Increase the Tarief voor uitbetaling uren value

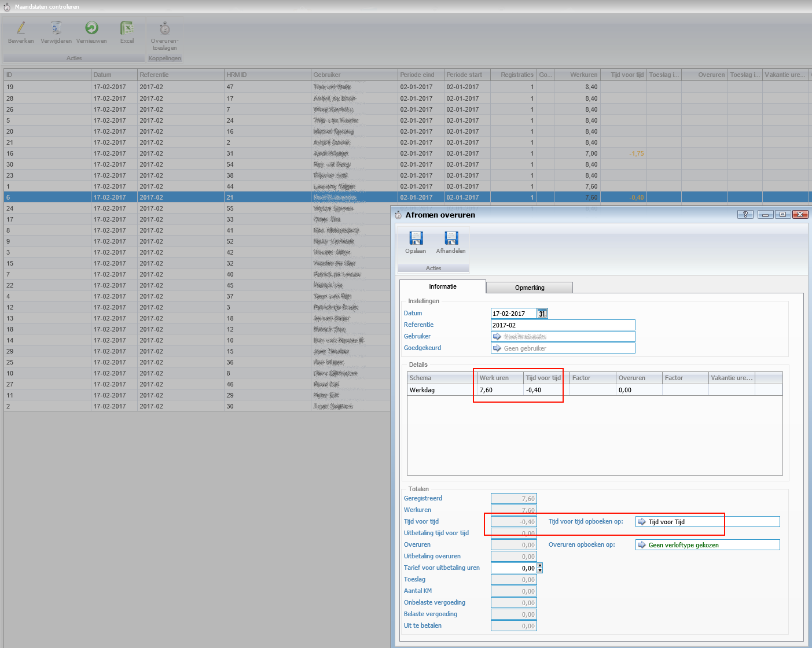(540, 565)
